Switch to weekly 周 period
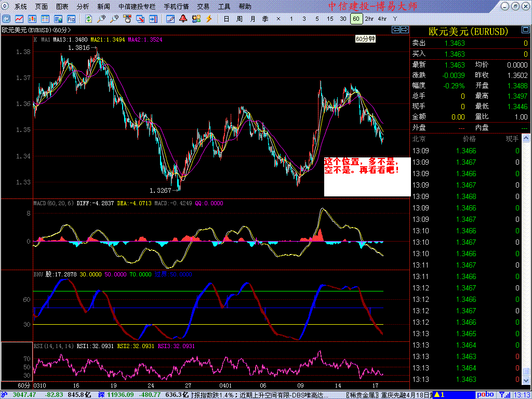532x399 pixels. [239, 19]
